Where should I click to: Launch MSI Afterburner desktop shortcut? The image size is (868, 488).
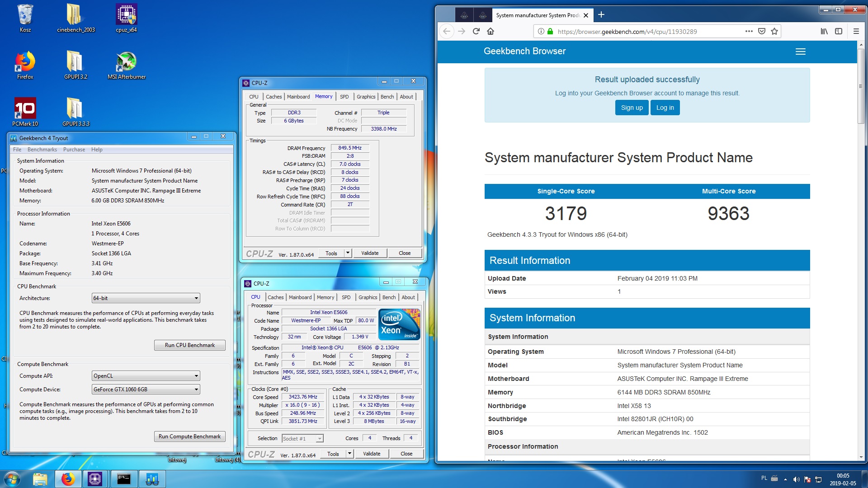coord(126,66)
